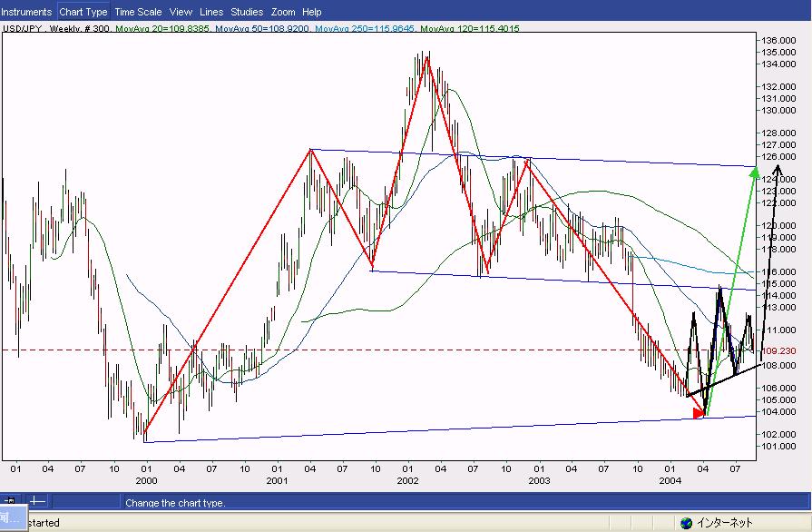This screenshot has height=532, width=812.
Task: Click the 2000 year label on time axis
Action: pyautogui.click(x=146, y=480)
